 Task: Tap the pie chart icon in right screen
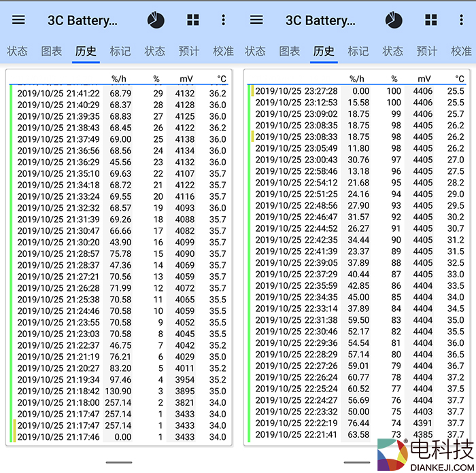pos(394,20)
